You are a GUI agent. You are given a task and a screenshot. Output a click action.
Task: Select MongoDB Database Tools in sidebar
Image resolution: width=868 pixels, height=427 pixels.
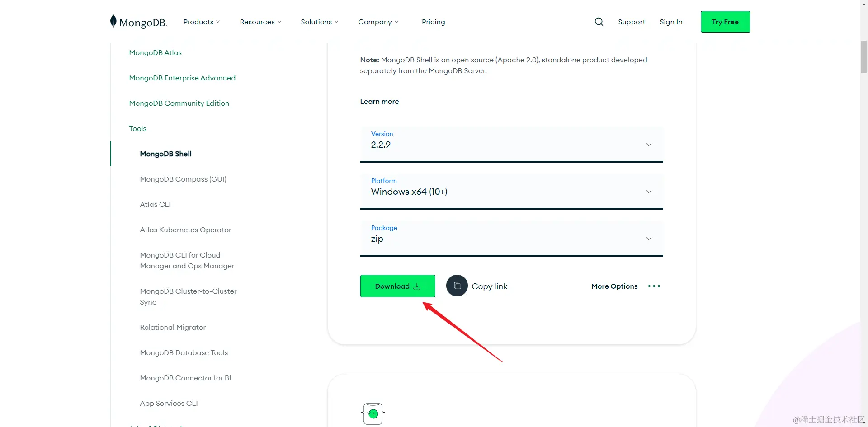[x=184, y=352]
